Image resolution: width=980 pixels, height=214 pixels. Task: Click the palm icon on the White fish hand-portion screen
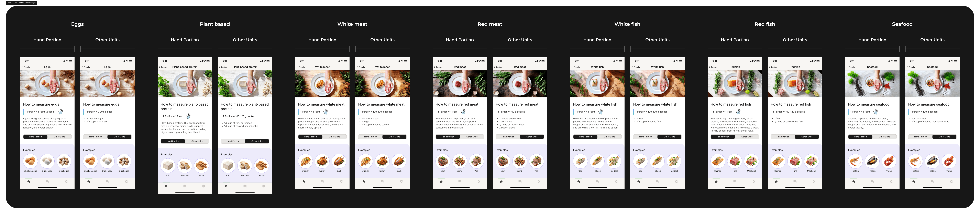tap(601, 112)
